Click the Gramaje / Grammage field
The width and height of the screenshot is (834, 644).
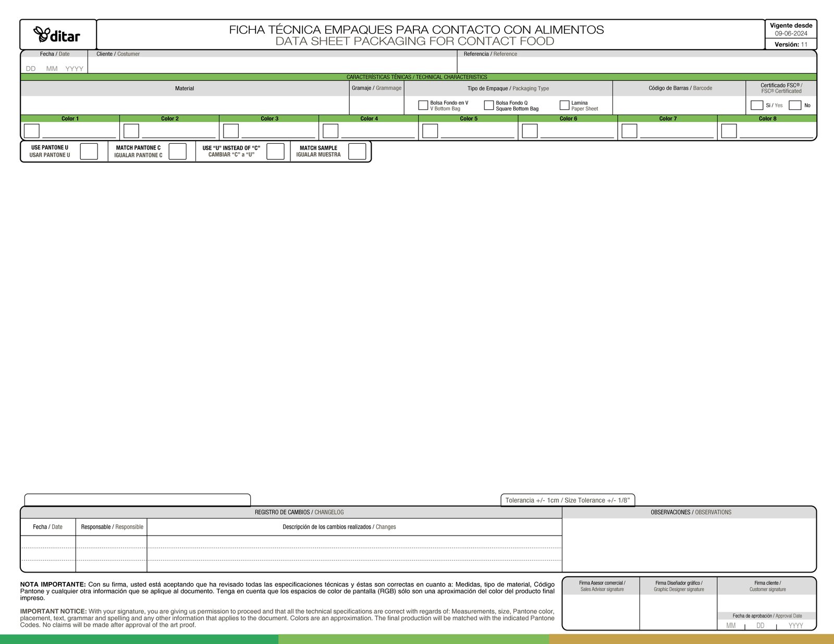click(377, 105)
